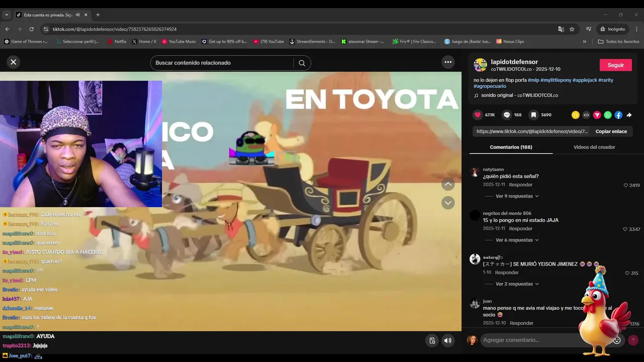Mute tab audio speaker icon

tap(77, 15)
